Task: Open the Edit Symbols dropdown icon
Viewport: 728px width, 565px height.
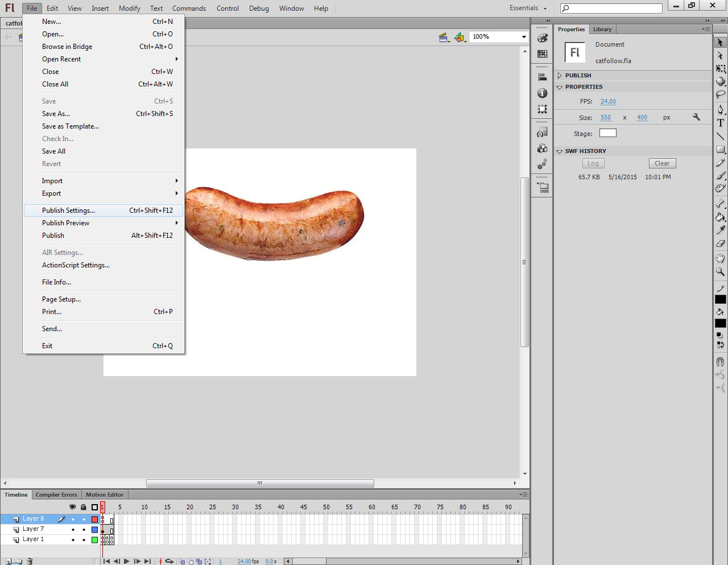Action: [x=460, y=37]
